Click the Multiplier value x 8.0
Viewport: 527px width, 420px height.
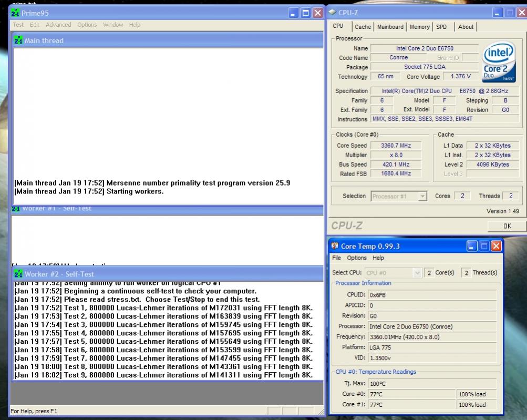tap(396, 155)
